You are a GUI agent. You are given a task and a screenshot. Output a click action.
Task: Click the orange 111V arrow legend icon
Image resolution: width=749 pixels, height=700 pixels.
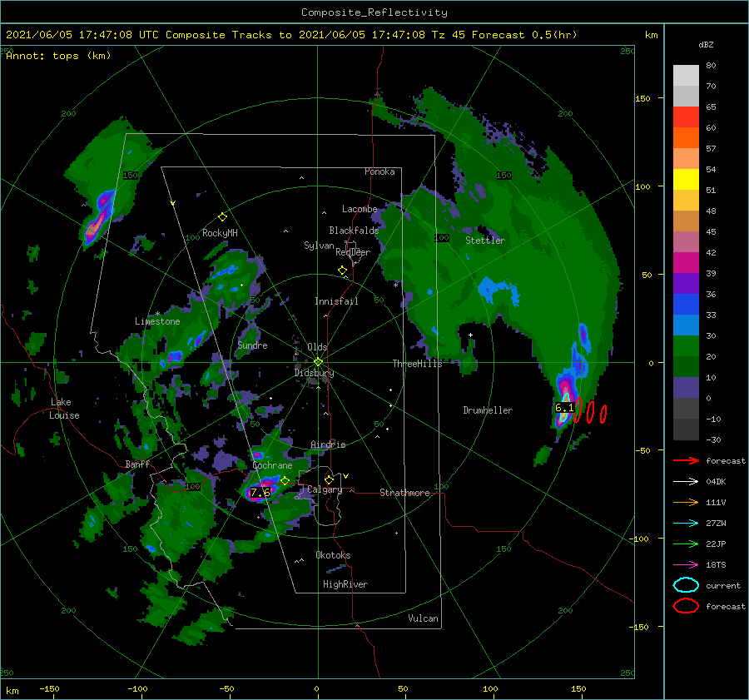coord(686,502)
